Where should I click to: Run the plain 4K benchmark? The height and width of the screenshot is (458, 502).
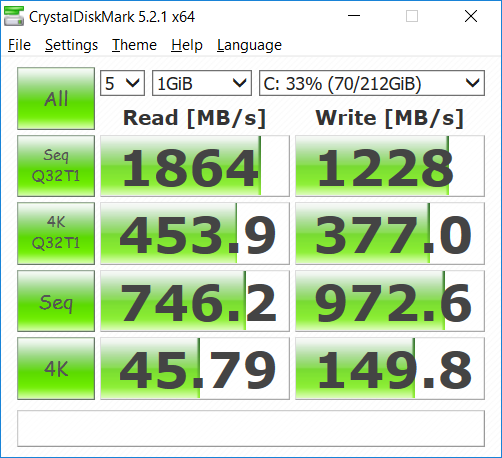pos(56,368)
